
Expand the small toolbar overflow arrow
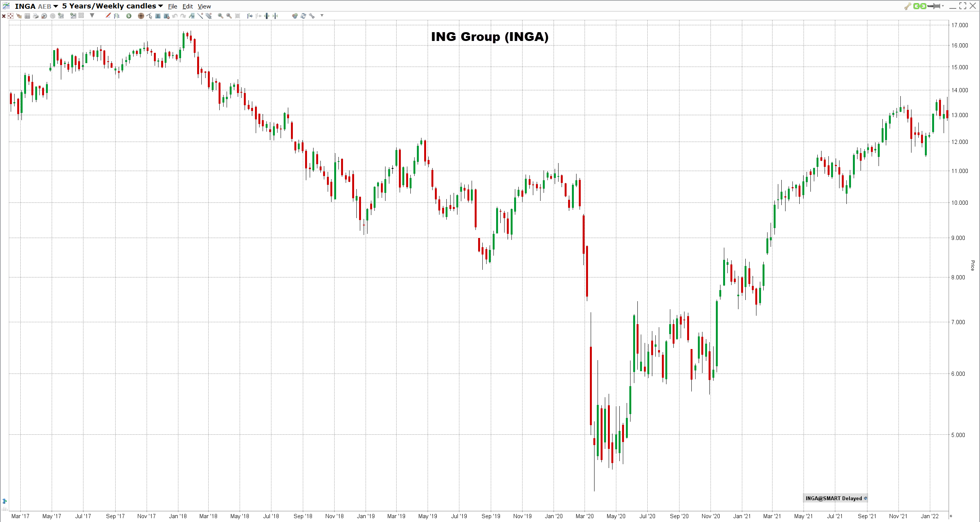coord(322,15)
